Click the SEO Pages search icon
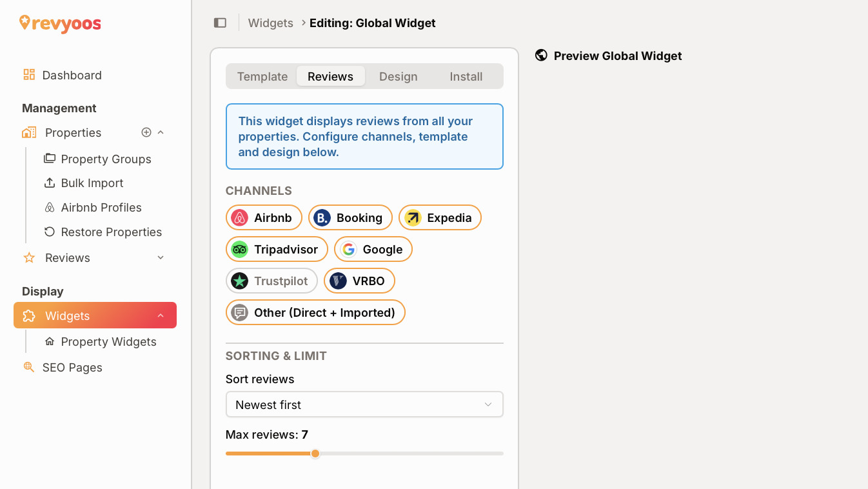This screenshot has height=489, width=868. pyautogui.click(x=29, y=367)
